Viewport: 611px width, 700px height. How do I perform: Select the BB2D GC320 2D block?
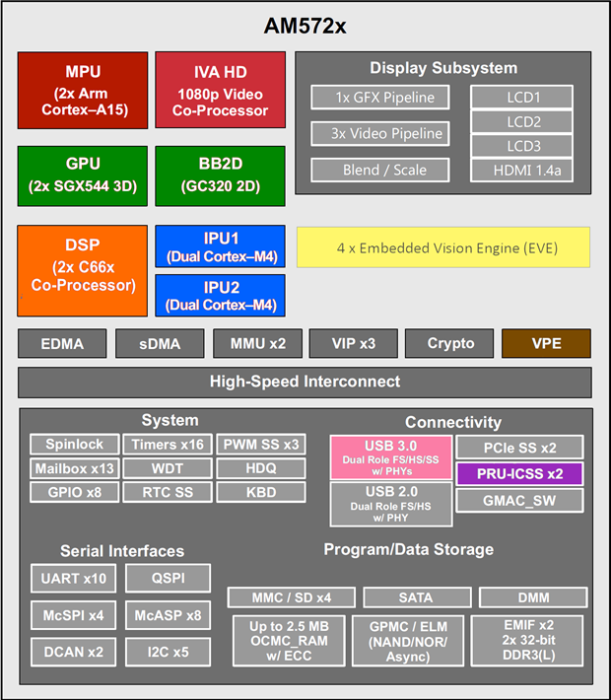[220, 175]
